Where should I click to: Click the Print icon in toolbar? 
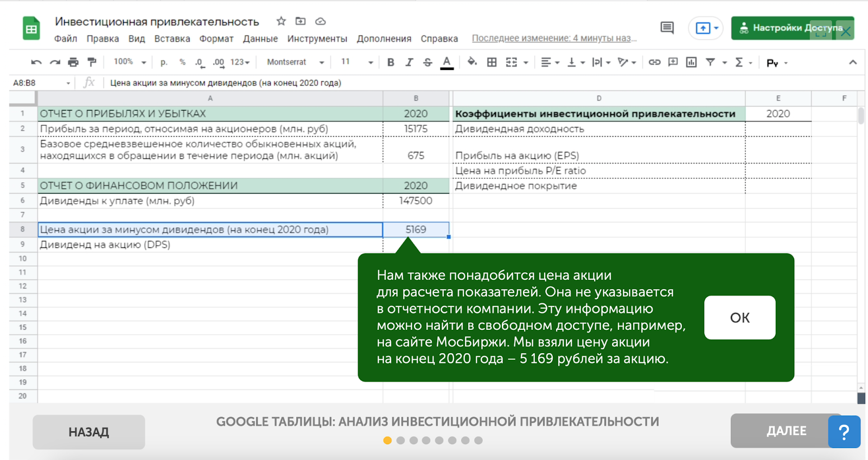coord(73,62)
